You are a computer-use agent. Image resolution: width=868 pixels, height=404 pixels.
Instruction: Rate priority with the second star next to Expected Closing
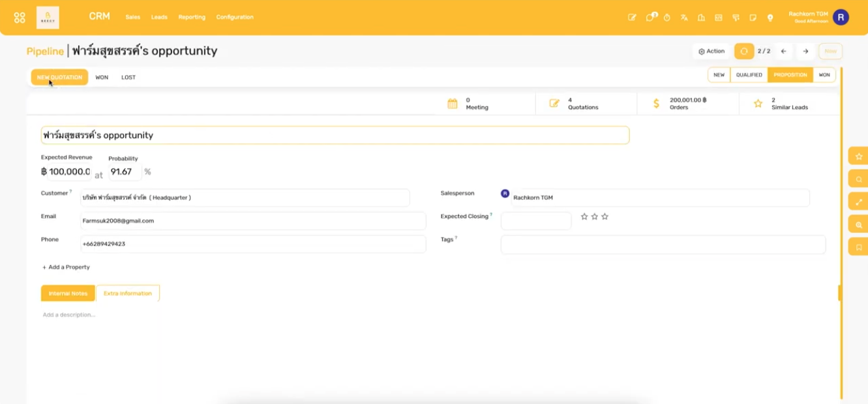pyautogui.click(x=594, y=216)
